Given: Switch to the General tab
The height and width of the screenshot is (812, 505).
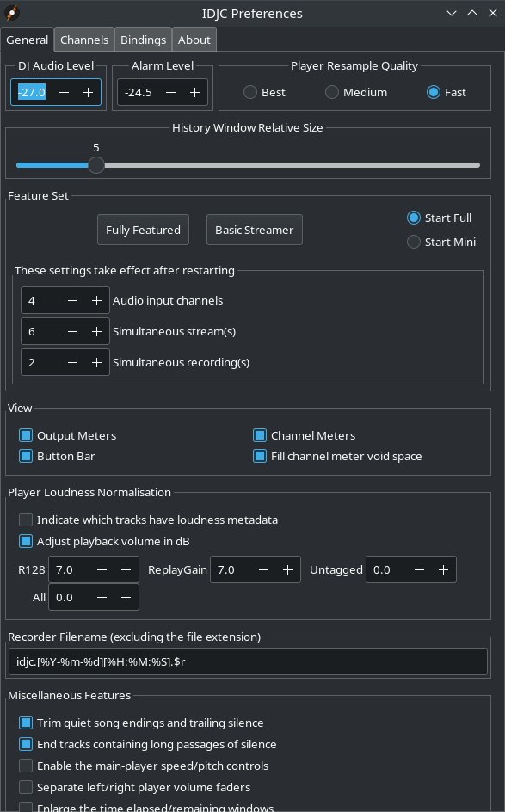Looking at the screenshot, I should (27, 40).
